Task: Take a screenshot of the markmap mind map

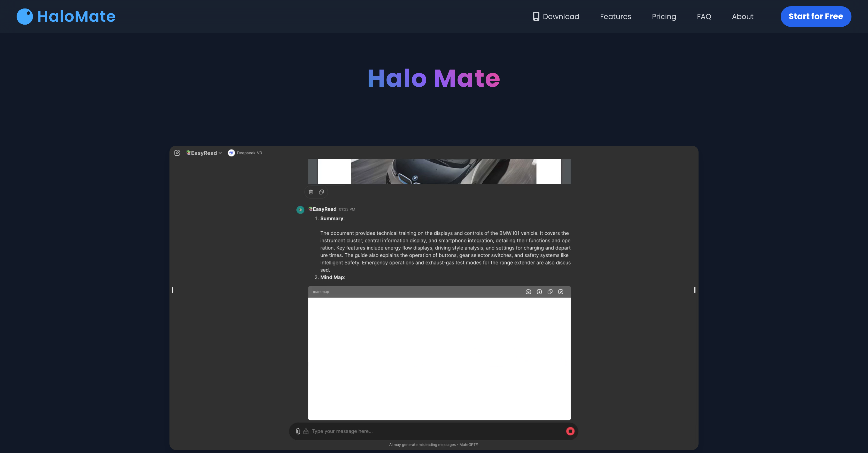Action: click(x=529, y=292)
